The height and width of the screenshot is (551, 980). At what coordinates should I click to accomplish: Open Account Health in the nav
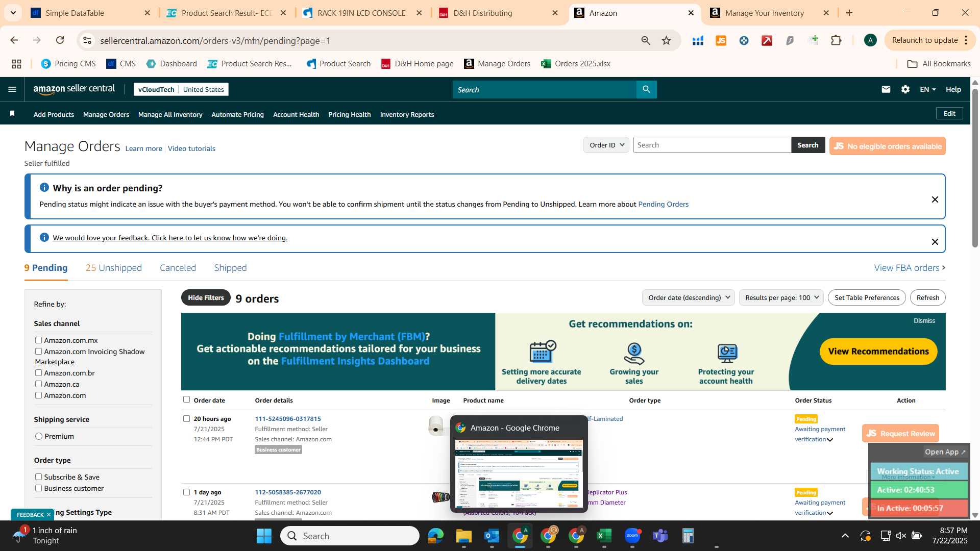tap(296, 114)
